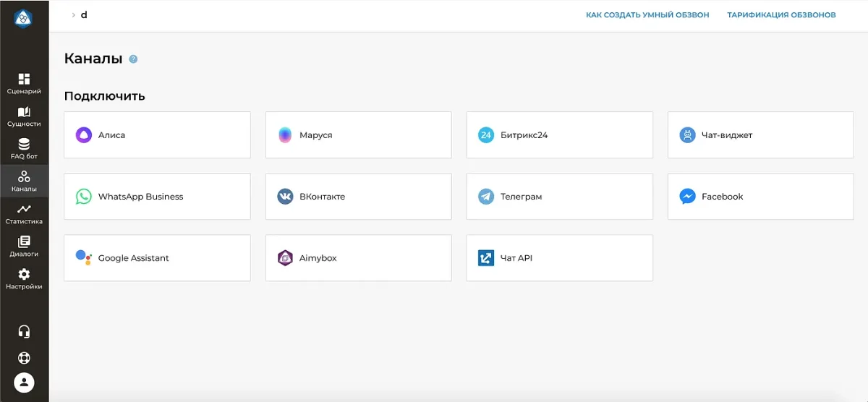Screen dimensions: 868x402
Task: Open the FAQ бот icon
Action: (24, 144)
